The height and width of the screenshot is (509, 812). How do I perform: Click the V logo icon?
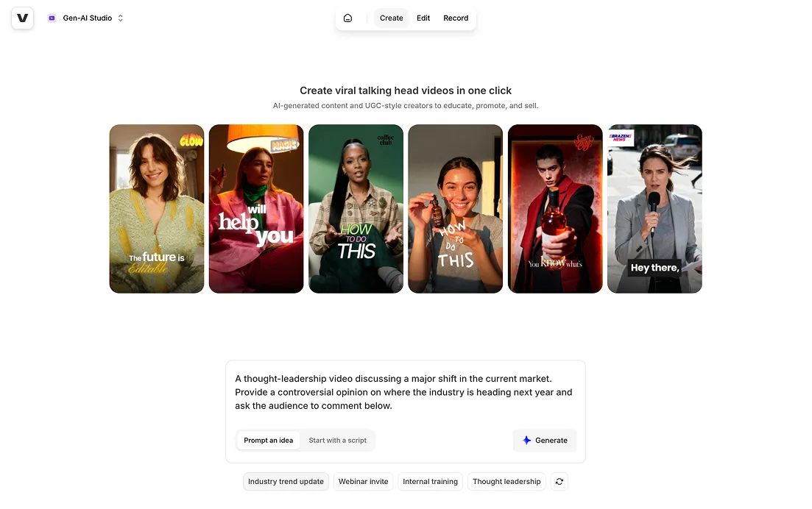tap(22, 18)
